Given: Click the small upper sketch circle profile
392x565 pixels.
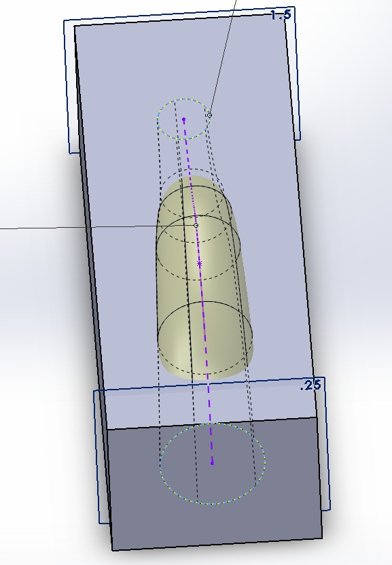Looking at the screenshot, I should pos(184,118).
